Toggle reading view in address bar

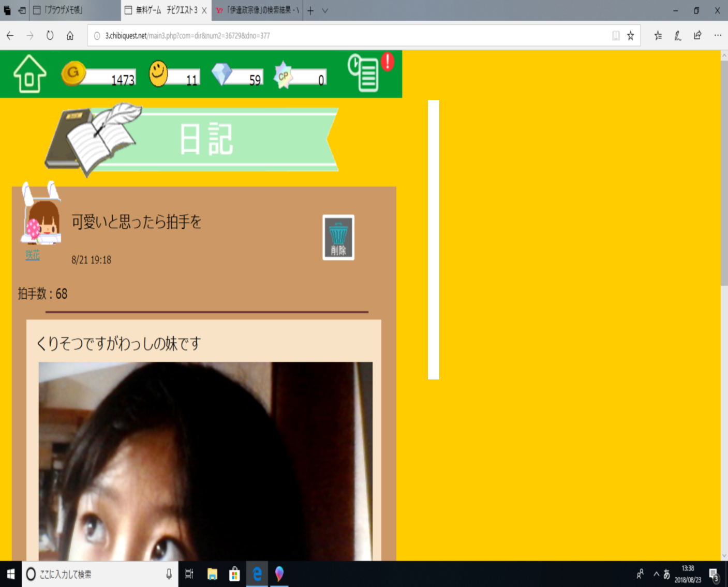tap(616, 36)
